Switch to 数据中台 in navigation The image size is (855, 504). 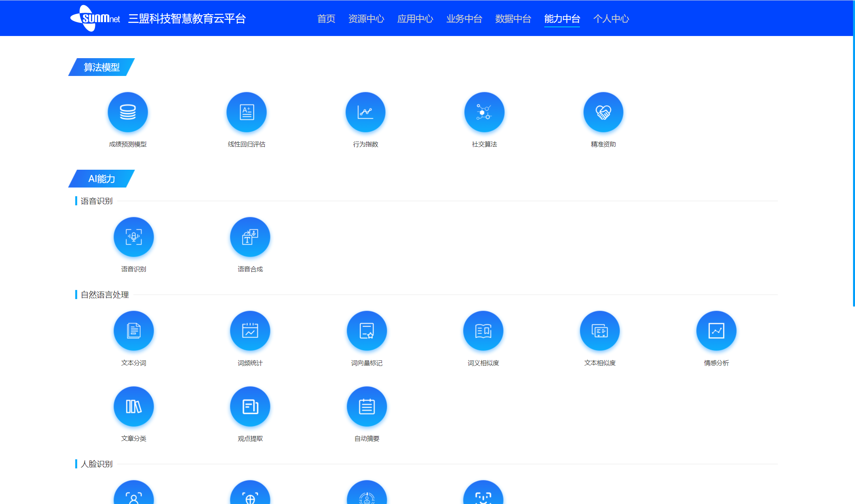pyautogui.click(x=513, y=19)
